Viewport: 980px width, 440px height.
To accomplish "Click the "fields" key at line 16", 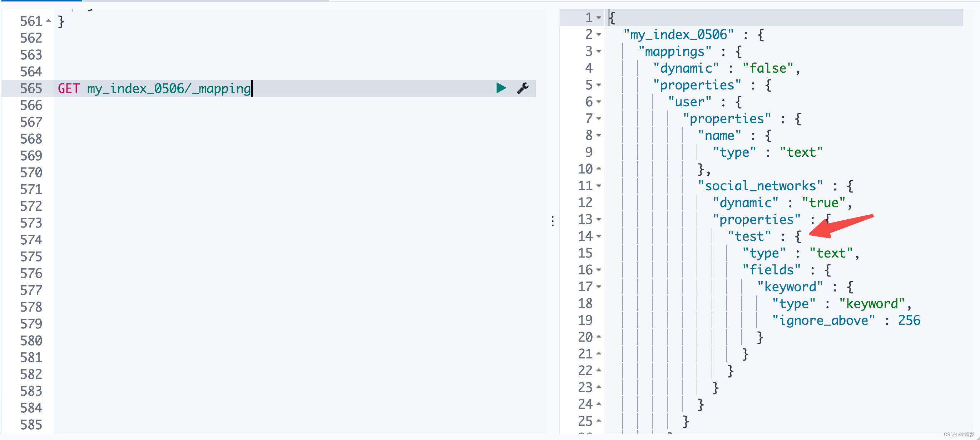I will coord(772,270).
